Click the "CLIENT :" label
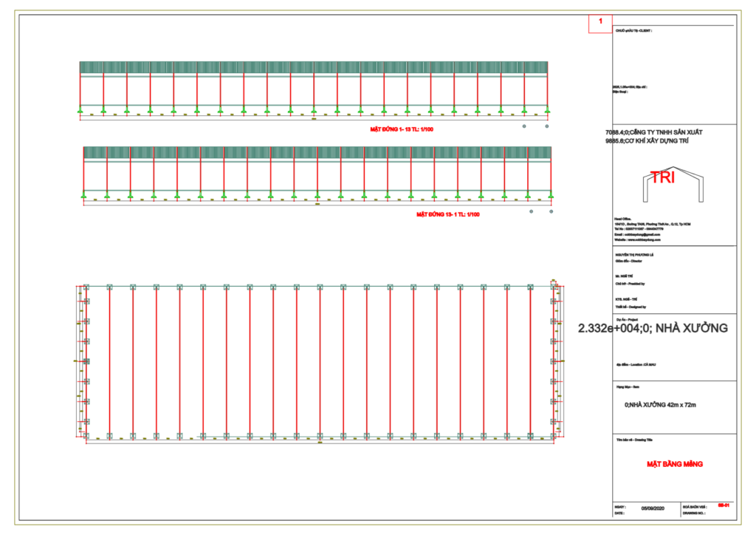 tap(633, 31)
